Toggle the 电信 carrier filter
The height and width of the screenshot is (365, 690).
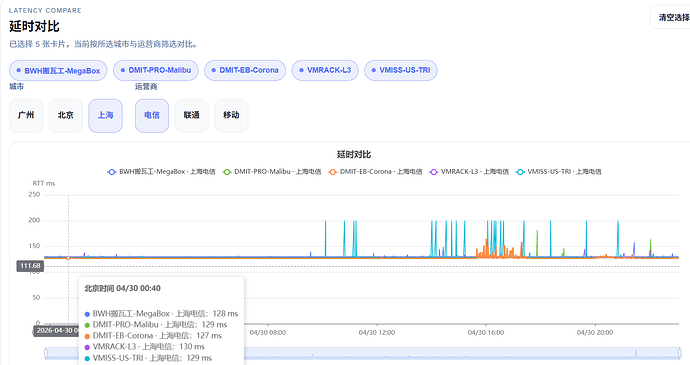click(152, 115)
